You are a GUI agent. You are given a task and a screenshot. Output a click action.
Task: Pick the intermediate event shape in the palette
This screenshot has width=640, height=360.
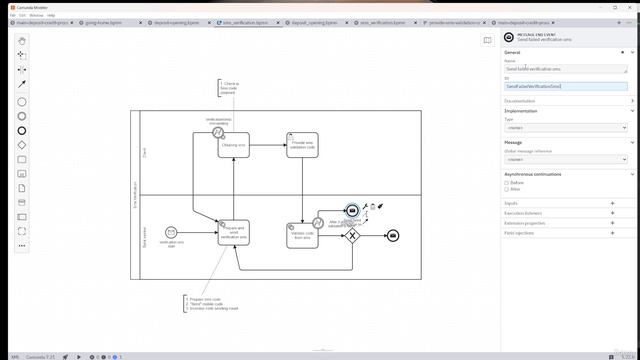22,116
